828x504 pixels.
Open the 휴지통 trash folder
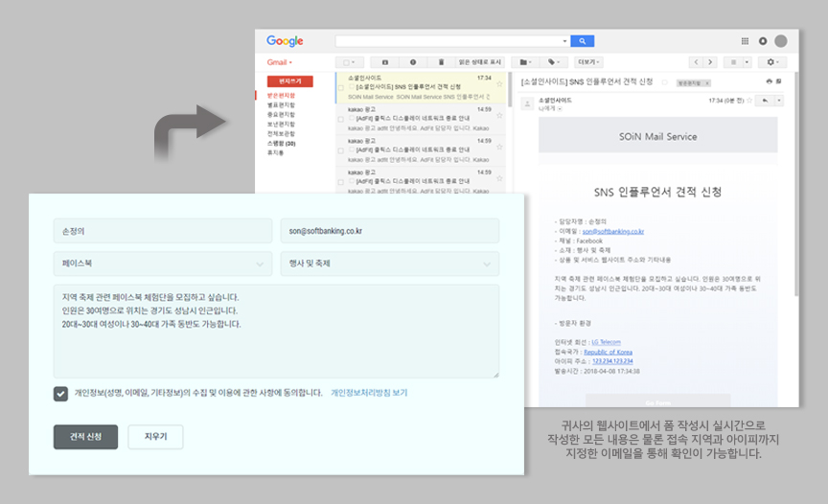(275, 152)
